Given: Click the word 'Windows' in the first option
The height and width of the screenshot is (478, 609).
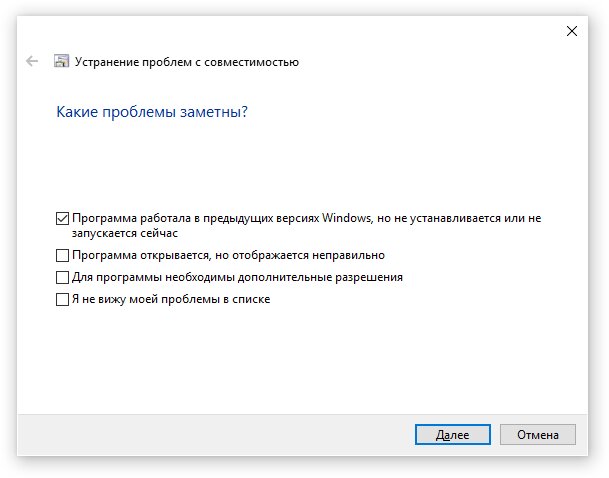Looking at the screenshot, I should pos(346,218).
